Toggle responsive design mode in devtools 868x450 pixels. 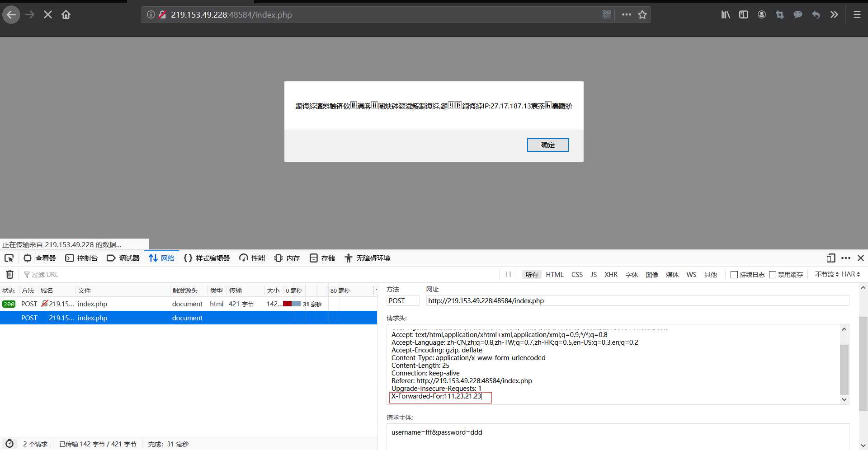click(831, 258)
